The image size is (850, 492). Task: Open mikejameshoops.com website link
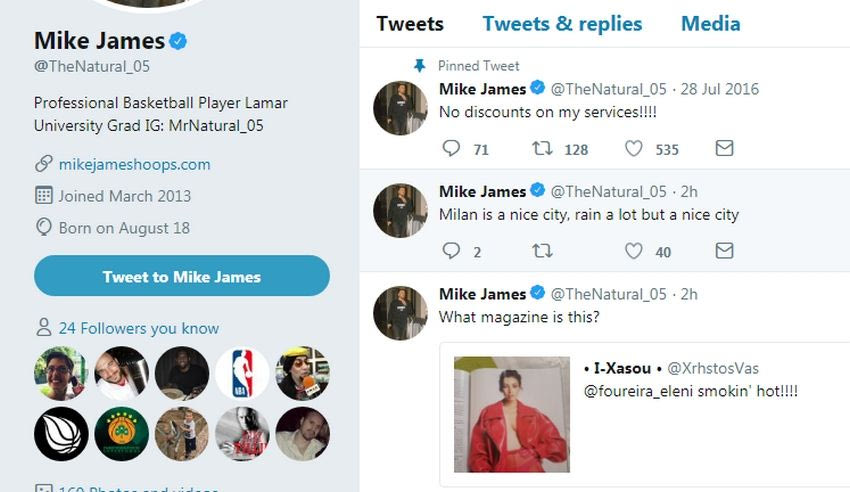coord(134,164)
